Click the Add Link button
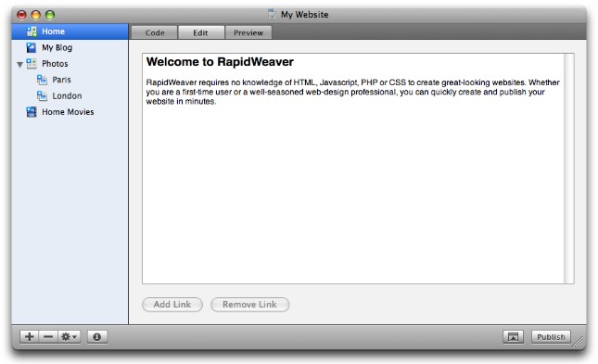The height and width of the screenshot is (364, 598). coord(172,305)
